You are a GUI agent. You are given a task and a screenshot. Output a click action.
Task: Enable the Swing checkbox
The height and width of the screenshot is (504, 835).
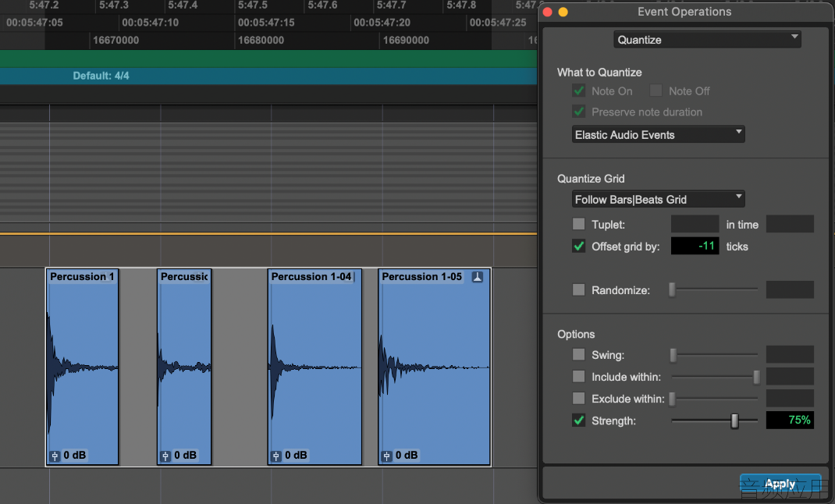coord(579,354)
